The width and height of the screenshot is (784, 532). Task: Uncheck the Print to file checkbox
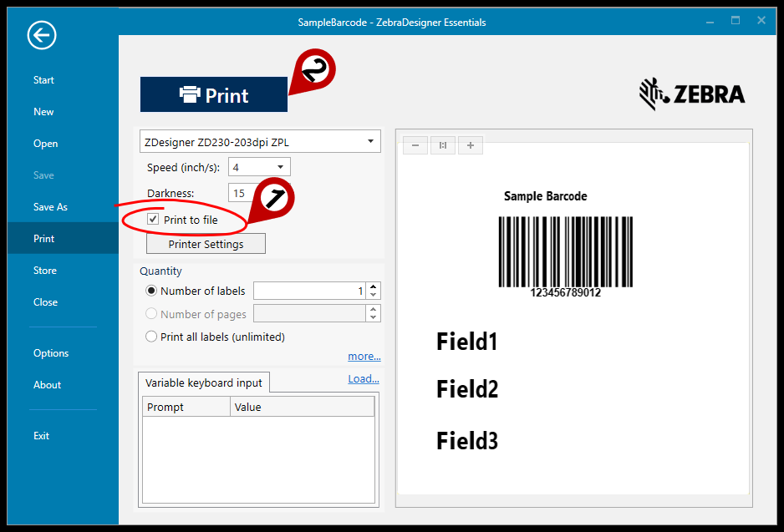153,220
